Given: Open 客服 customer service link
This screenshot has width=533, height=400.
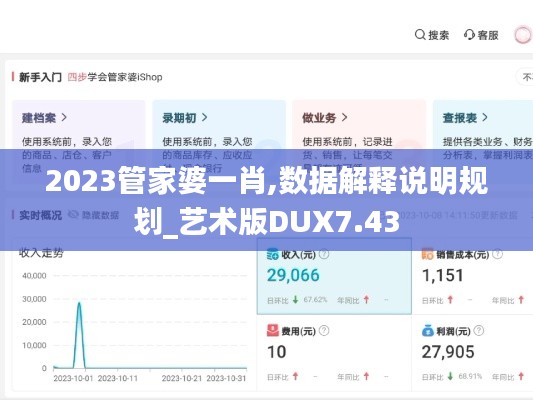Looking at the screenshot, I should pyautogui.click(x=488, y=35).
